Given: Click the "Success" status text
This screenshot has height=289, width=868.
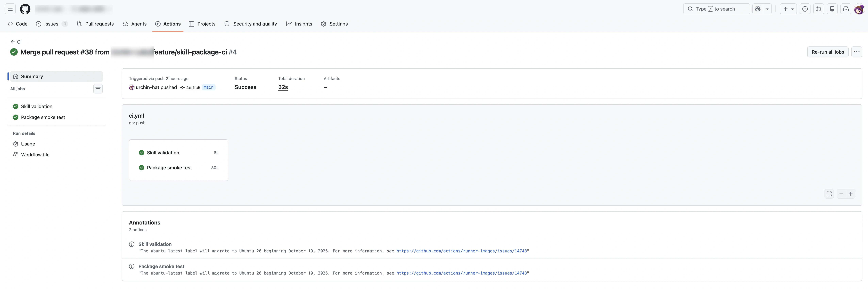Looking at the screenshot, I should coord(245,87).
